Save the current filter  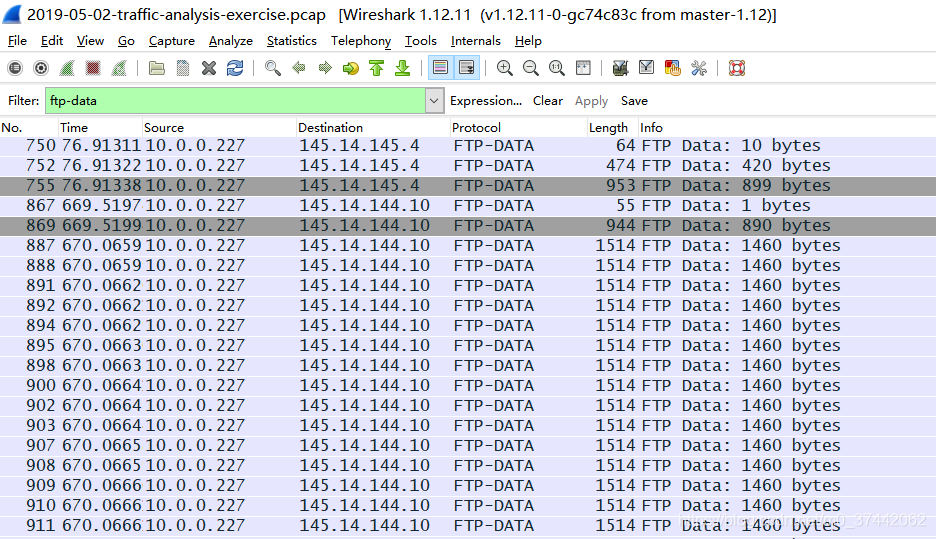634,101
